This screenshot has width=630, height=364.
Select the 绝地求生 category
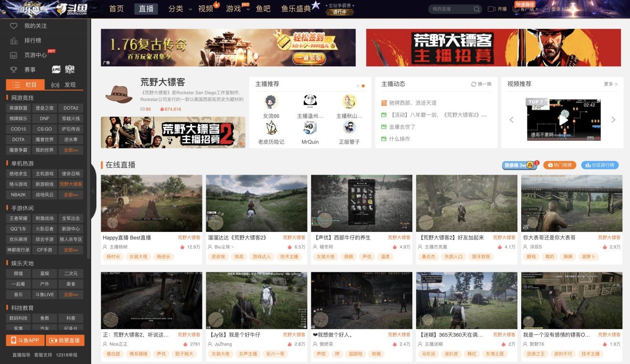(x=19, y=174)
